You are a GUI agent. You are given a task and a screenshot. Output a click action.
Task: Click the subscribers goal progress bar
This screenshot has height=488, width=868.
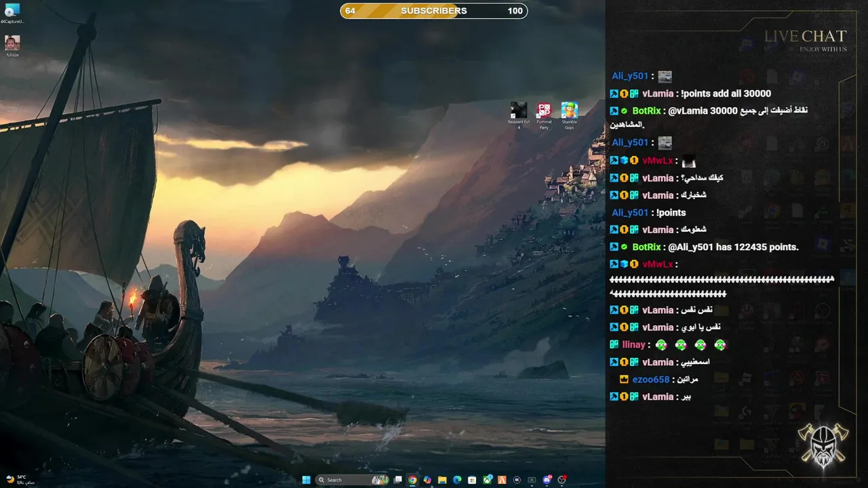(434, 11)
